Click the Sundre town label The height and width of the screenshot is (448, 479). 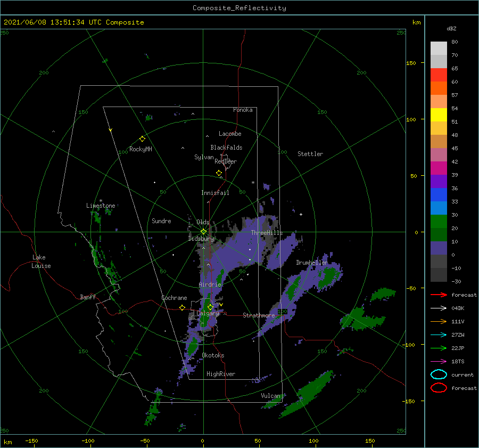[161, 221]
